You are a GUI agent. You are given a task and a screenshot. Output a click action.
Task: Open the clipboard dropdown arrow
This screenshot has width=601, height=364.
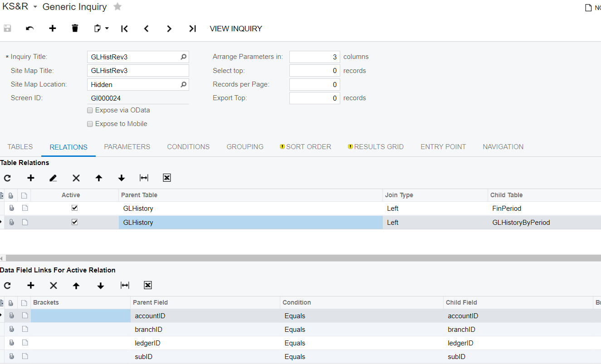click(x=107, y=29)
